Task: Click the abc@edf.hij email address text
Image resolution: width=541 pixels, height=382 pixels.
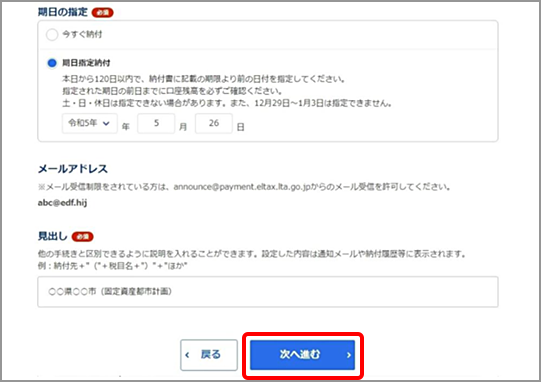Action: pos(62,203)
